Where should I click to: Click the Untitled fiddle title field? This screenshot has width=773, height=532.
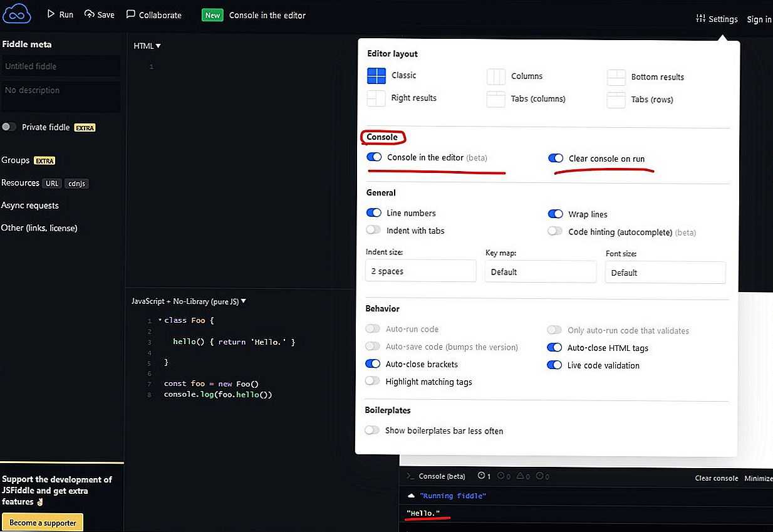[x=61, y=66]
